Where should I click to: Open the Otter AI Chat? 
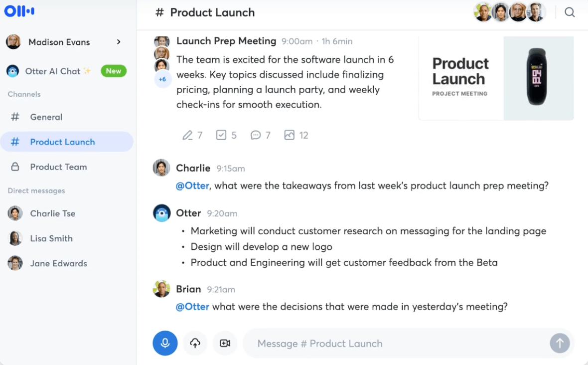[x=52, y=71]
